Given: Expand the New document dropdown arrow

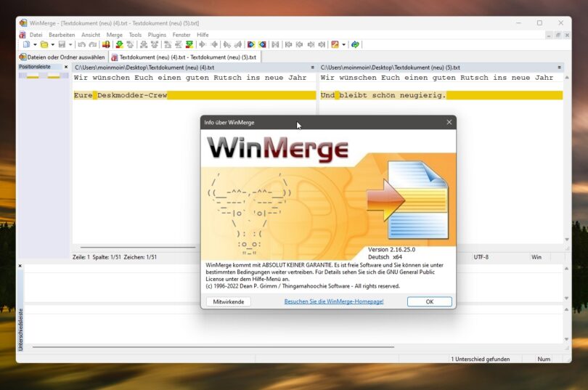Looking at the screenshot, I should pyautogui.click(x=34, y=45).
